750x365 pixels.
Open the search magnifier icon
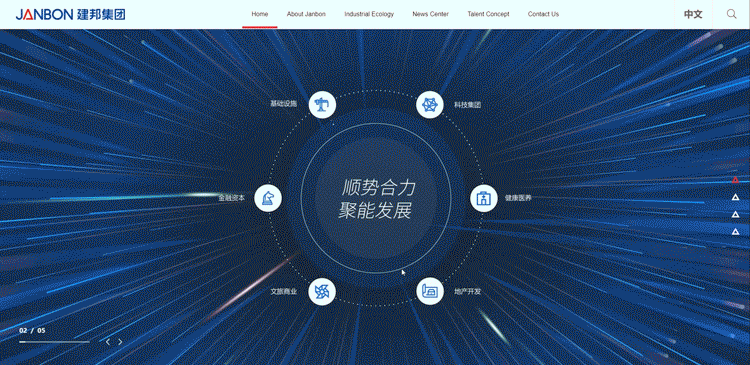[x=731, y=14]
